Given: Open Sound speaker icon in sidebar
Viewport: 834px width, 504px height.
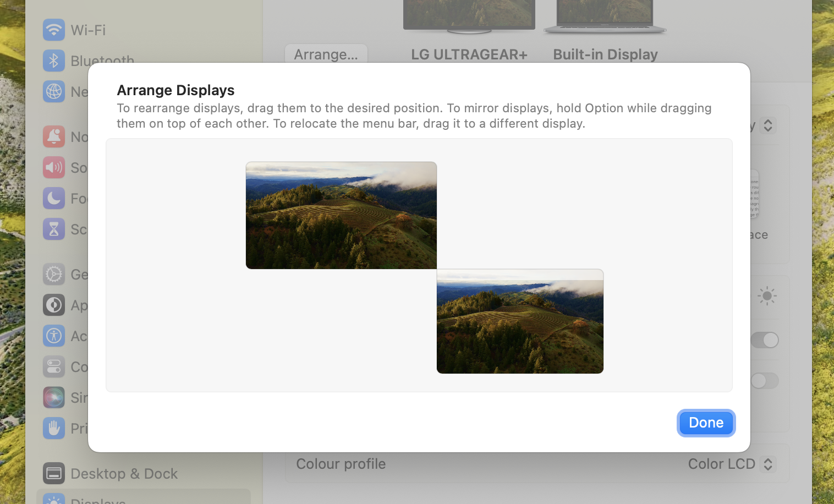Looking at the screenshot, I should pyautogui.click(x=54, y=167).
